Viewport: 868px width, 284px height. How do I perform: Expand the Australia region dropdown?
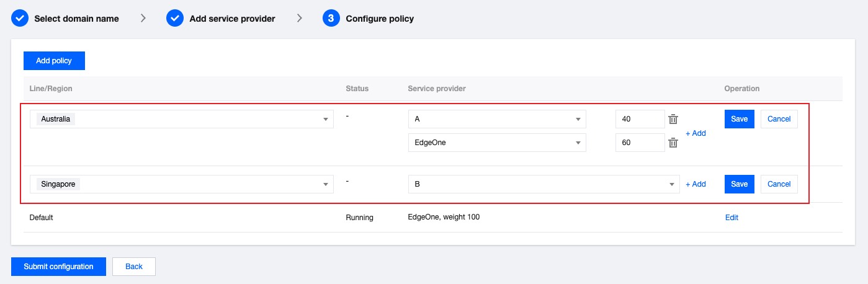tap(326, 119)
